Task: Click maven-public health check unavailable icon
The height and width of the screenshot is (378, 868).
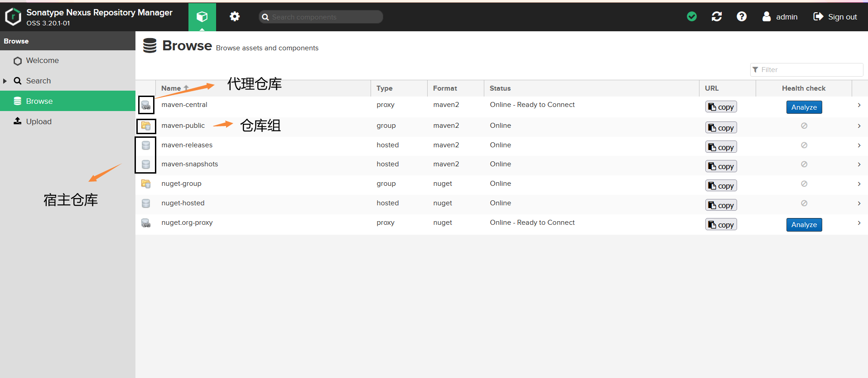Action: [804, 126]
